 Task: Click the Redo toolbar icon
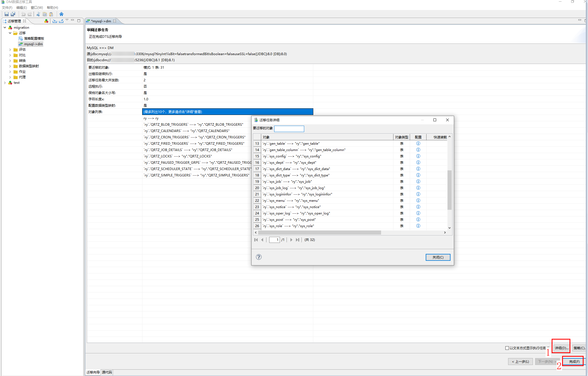(30, 14)
